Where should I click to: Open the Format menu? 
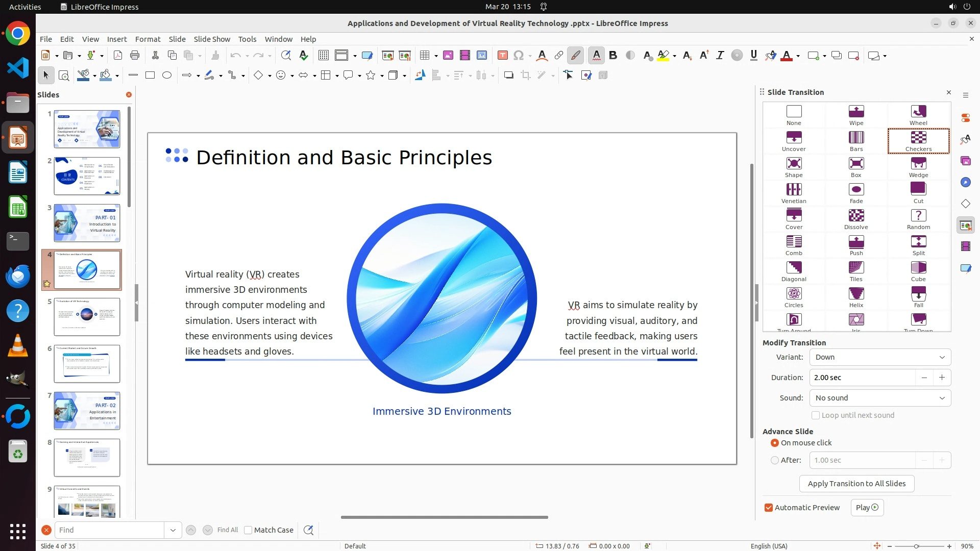click(148, 39)
